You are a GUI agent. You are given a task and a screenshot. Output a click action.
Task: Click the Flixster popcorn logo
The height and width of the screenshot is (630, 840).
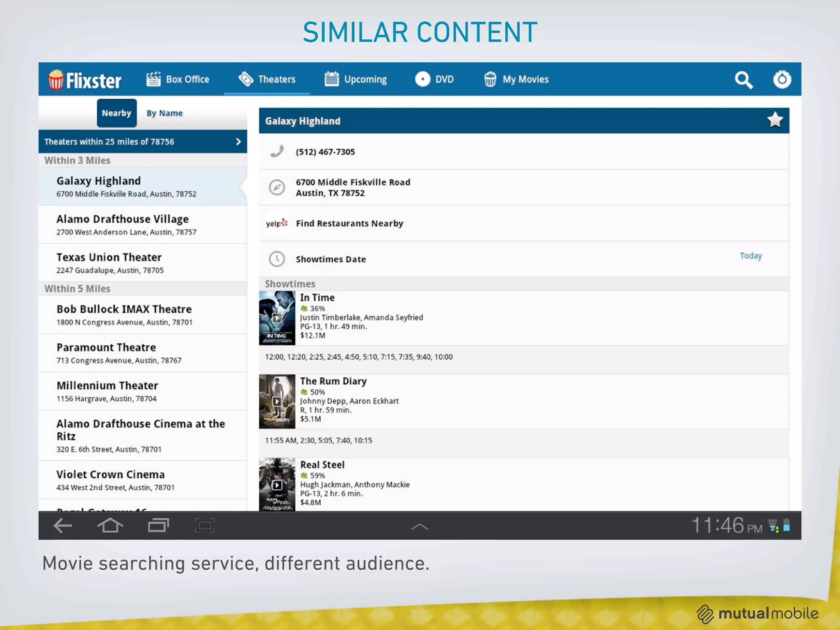click(x=85, y=80)
